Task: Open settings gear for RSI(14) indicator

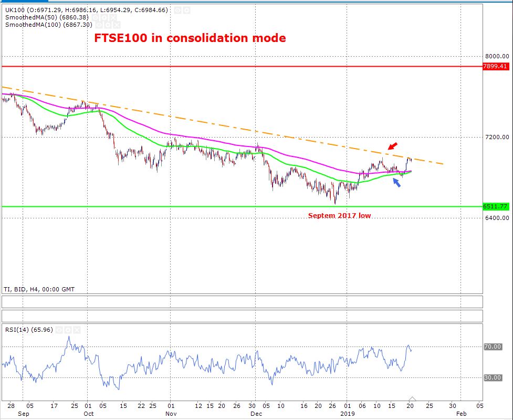Action: 68,330
